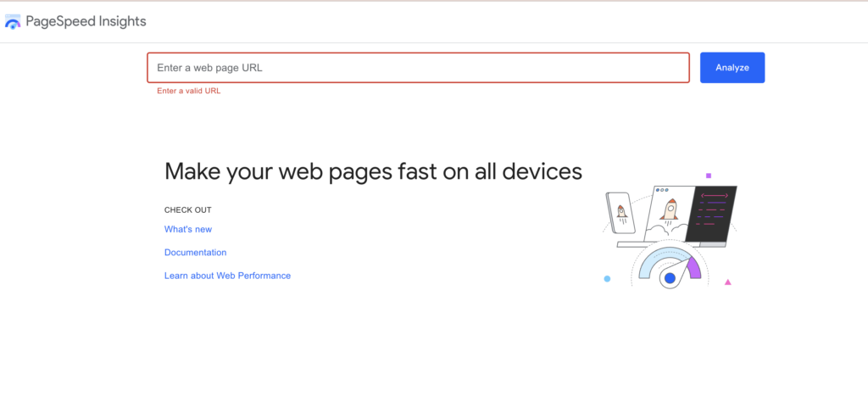Open the PageSpeed Insights title link

tap(86, 21)
